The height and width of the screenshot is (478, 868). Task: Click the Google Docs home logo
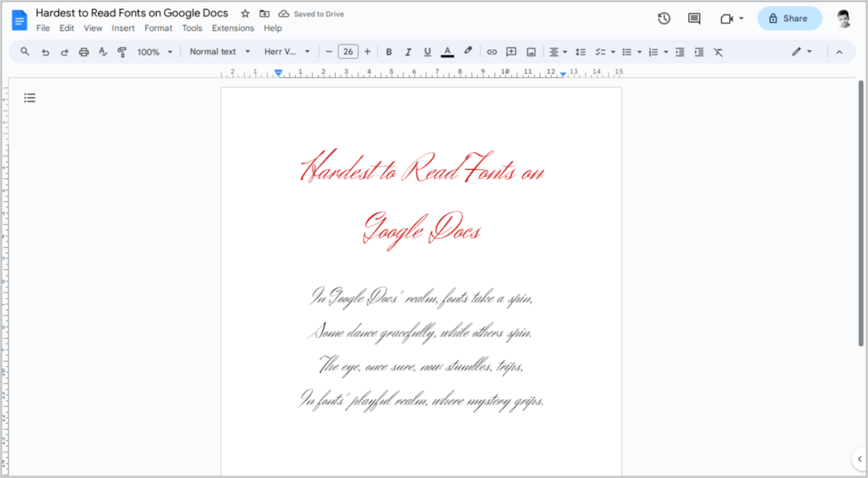pyautogui.click(x=19, y=20)
